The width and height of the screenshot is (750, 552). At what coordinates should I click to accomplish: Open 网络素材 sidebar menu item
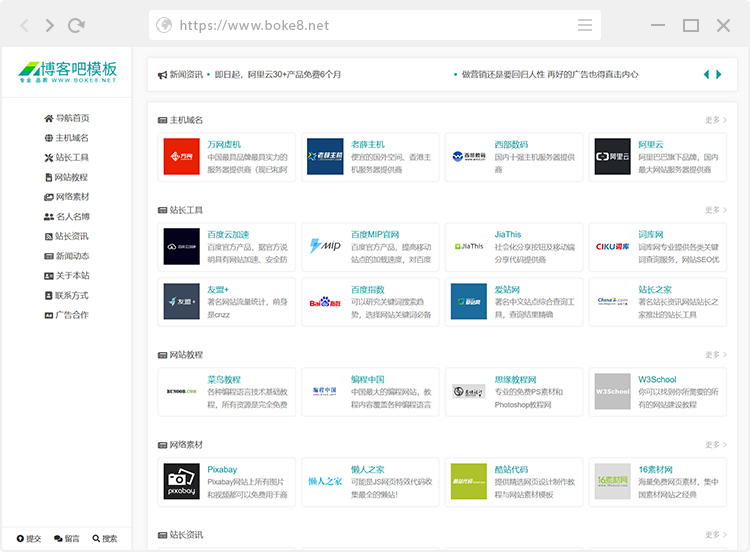pyautogui.click(x=66, y=197)
